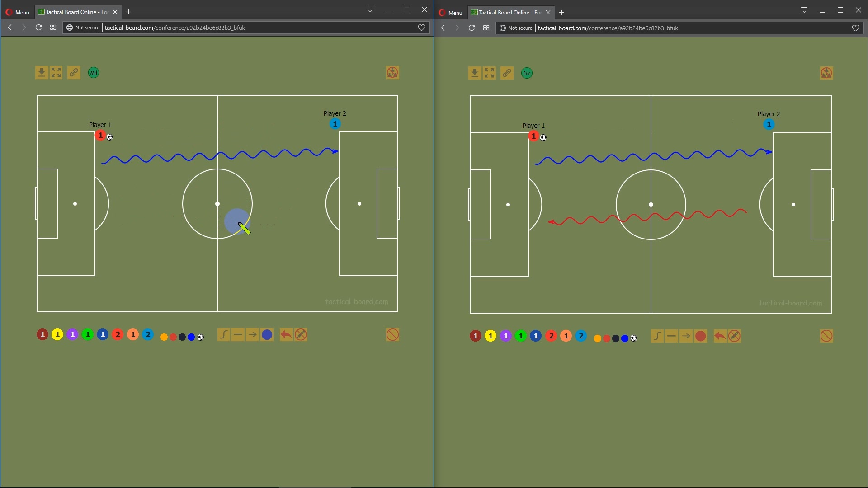The width and height of the screenshot is (868, 488).
Task: Pick green player 1 token, left window
Action: coord(88,334)
